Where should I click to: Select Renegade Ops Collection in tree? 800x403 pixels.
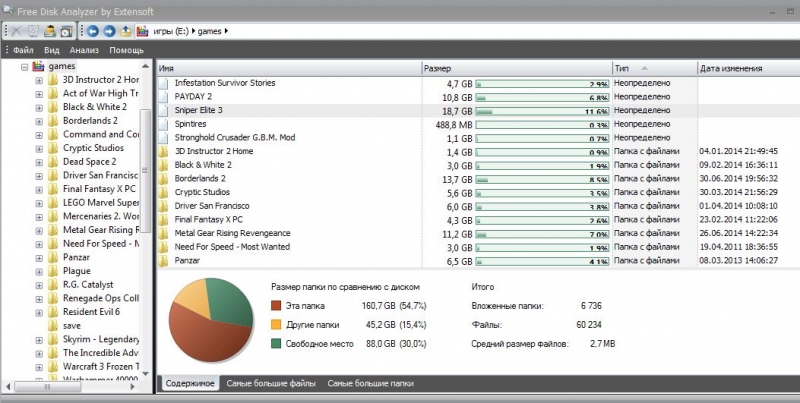(101, 298)
